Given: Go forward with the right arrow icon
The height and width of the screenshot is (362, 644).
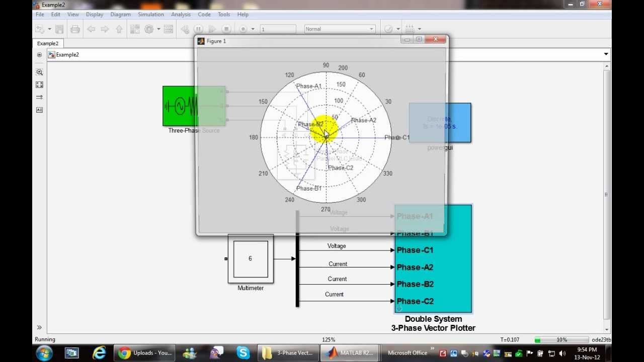Looking at the screenshot, I should pos(105,29).
